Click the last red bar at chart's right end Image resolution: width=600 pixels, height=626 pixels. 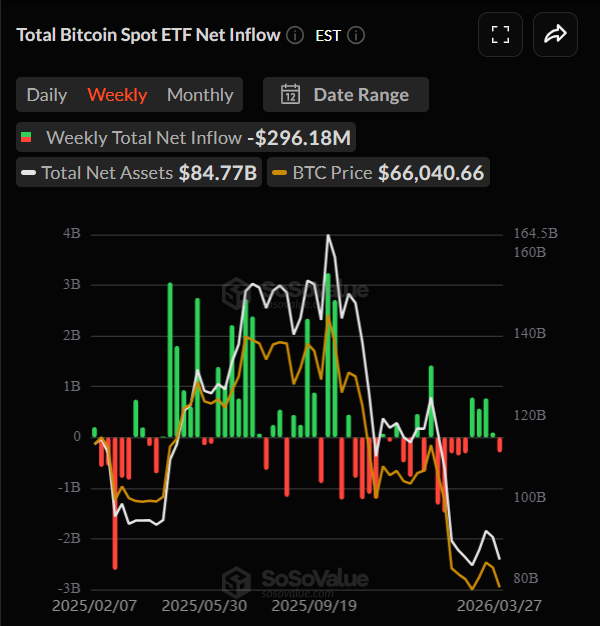pos(500,444)
